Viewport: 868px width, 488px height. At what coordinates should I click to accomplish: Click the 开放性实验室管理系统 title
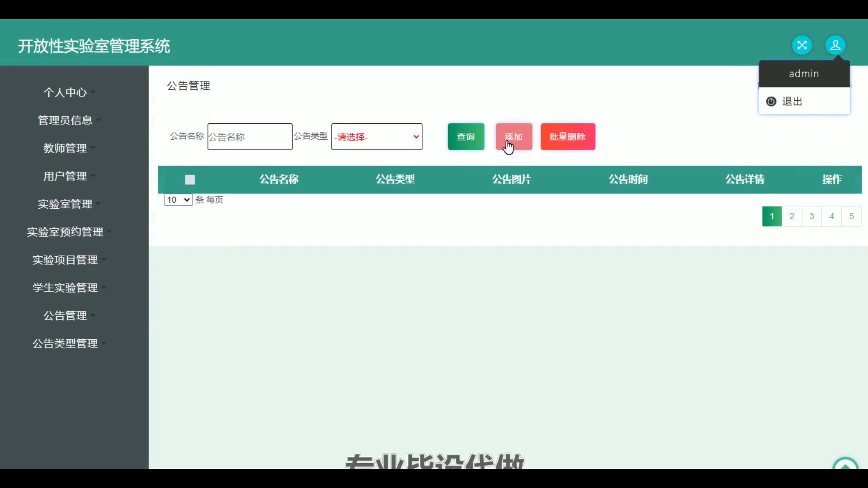click(94, 46)
